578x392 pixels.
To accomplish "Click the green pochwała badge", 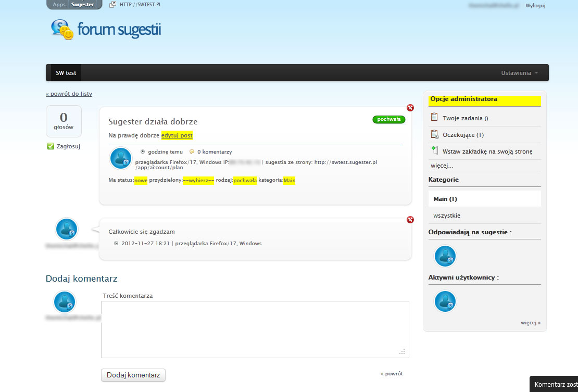I will (389, 119).
